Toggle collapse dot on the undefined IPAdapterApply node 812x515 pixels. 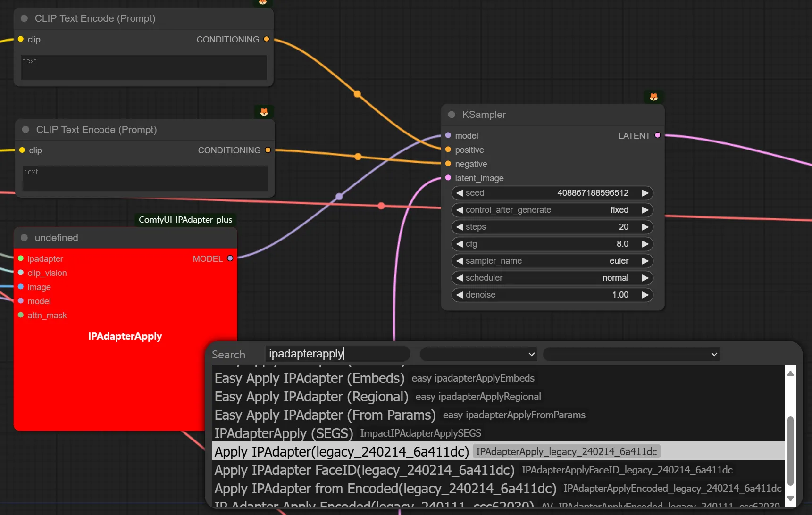(24, 238)
